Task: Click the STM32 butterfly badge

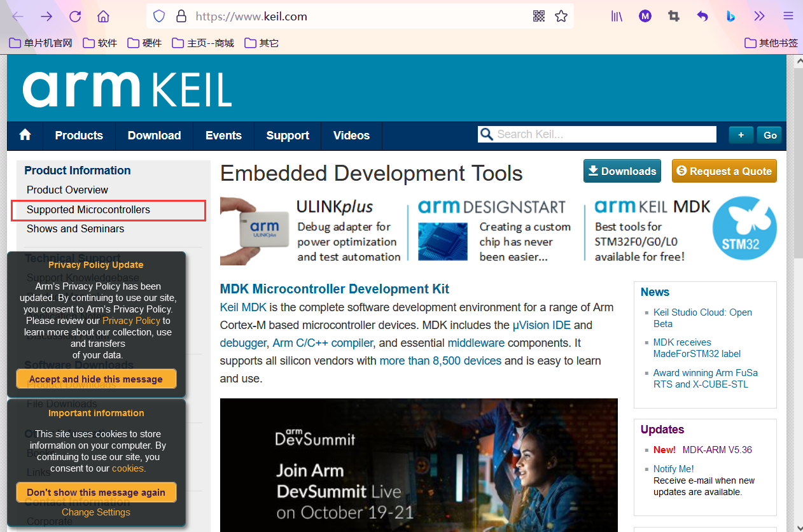Action: 744,228
